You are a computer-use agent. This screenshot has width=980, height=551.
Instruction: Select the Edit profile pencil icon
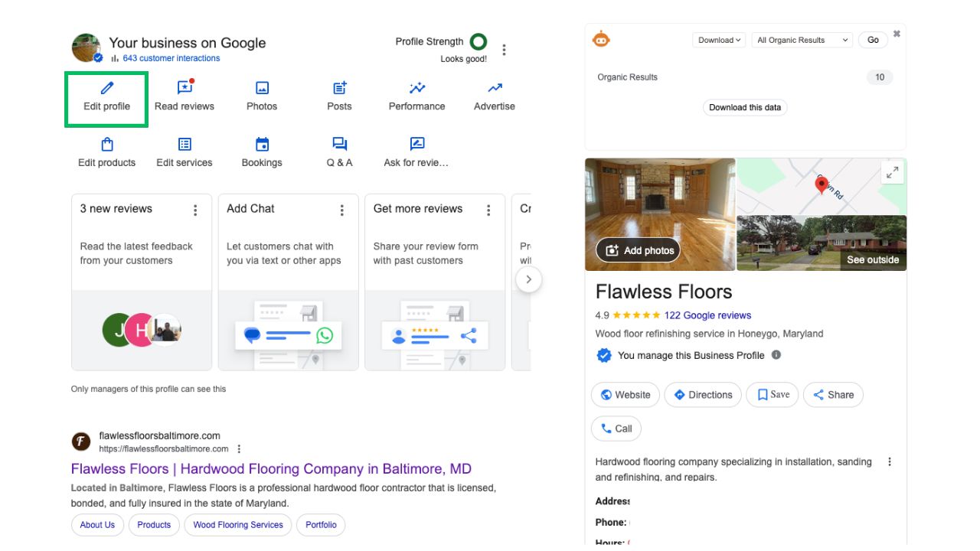tap(106, 88)
